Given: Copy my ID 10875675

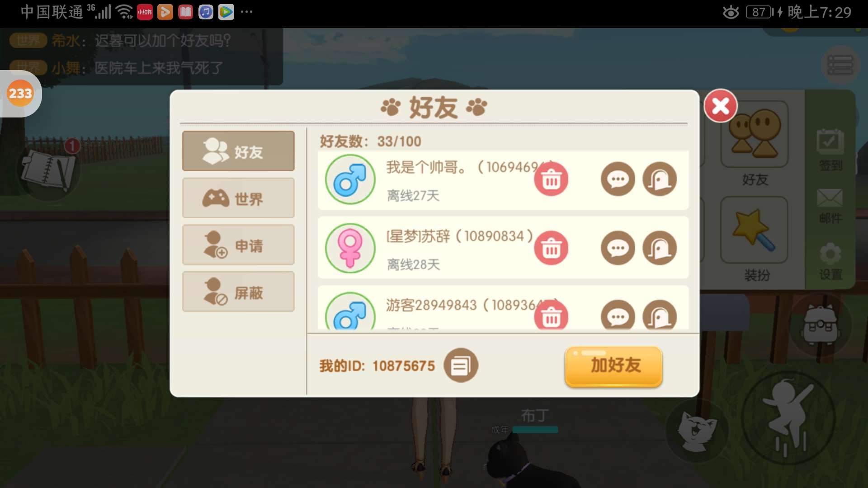Looking at the screenshot, I should tap(461, 366).
